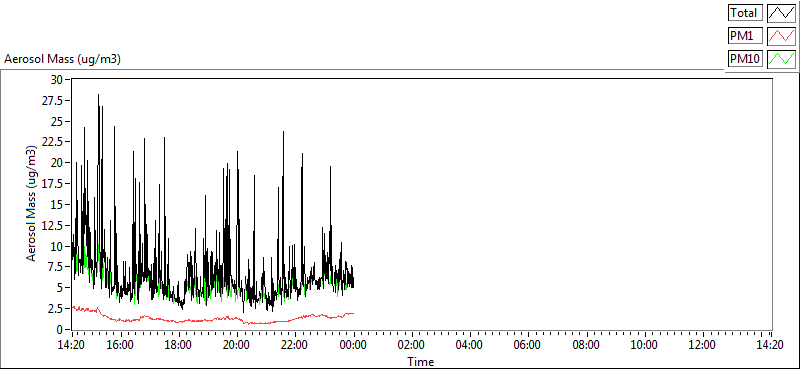The height and width of the screenshot is (369, 800).
Task: Click the red PM1 curve near 18:00
Action: tap(179, 322)
